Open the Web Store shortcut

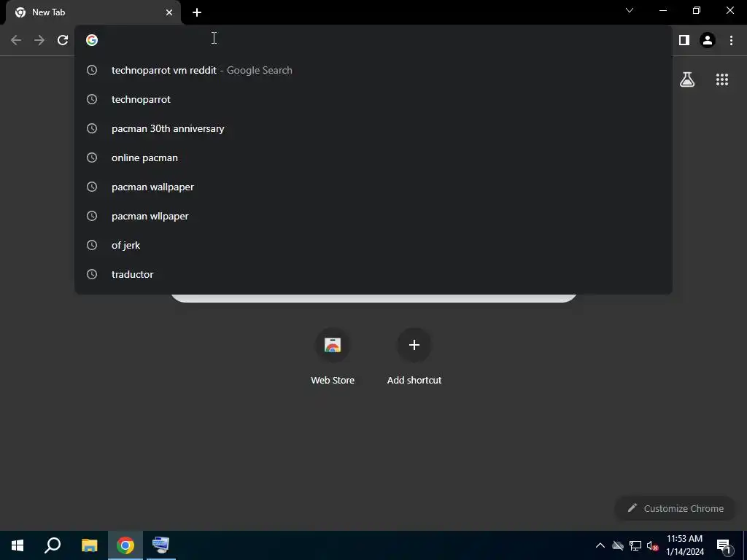click(x=333, y=357)
